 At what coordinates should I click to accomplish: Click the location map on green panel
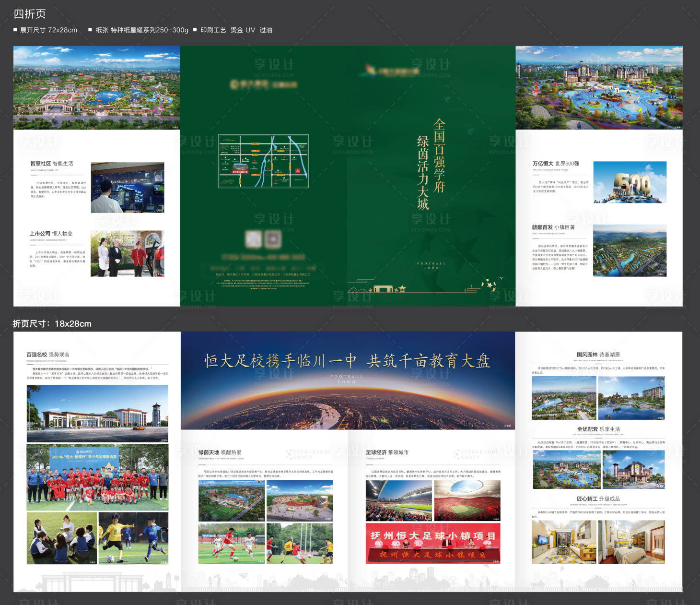pyautogui.click(x=263, y=161)
